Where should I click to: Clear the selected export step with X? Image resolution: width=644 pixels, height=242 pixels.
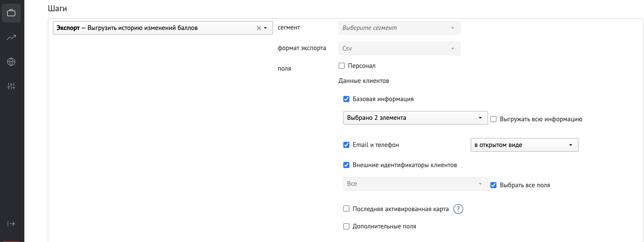coord(259,28)
